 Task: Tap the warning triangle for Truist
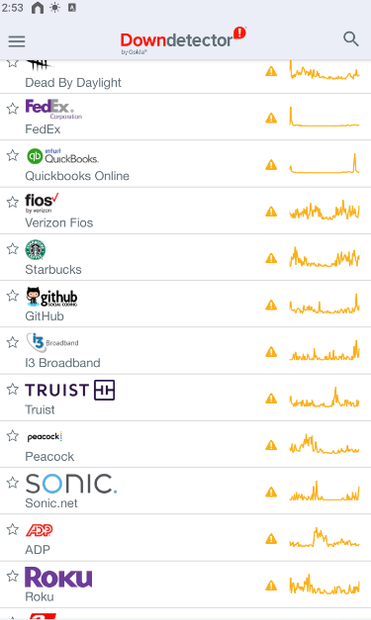(x=271, y=399)
